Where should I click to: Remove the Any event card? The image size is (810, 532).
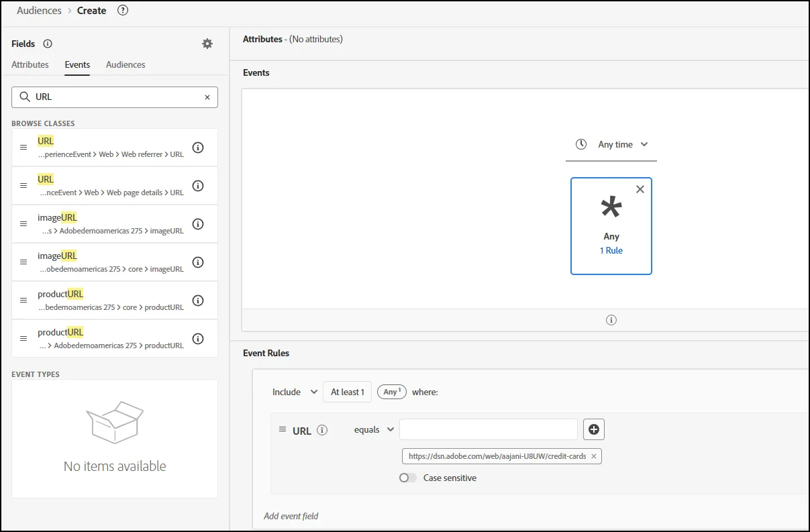[x=640, y=189]
